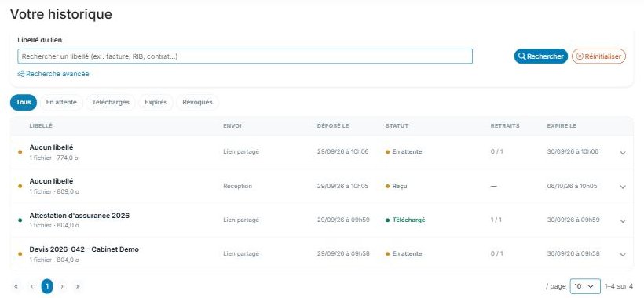Go to first page double-arrow icon
This screenshot has height=298, width=644.
(16, 286)
